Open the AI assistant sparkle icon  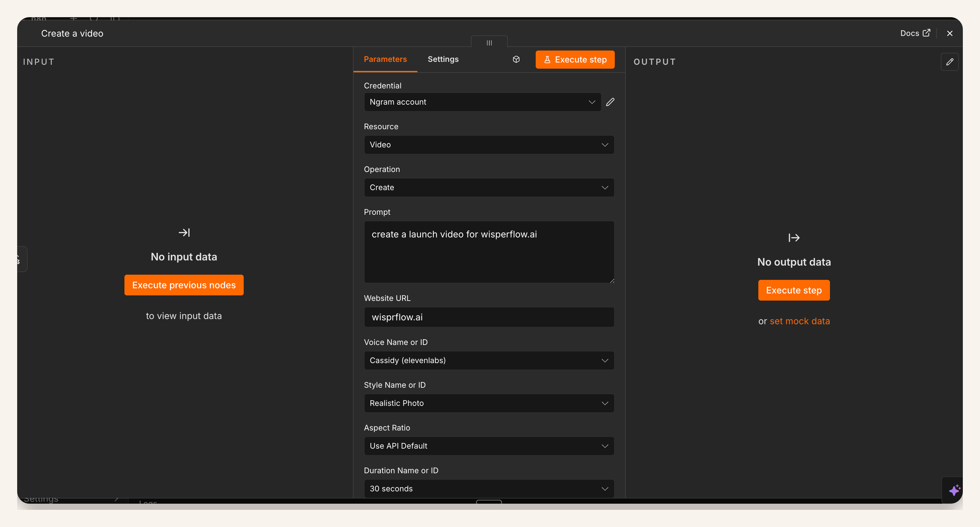click(x=954, y=490)
